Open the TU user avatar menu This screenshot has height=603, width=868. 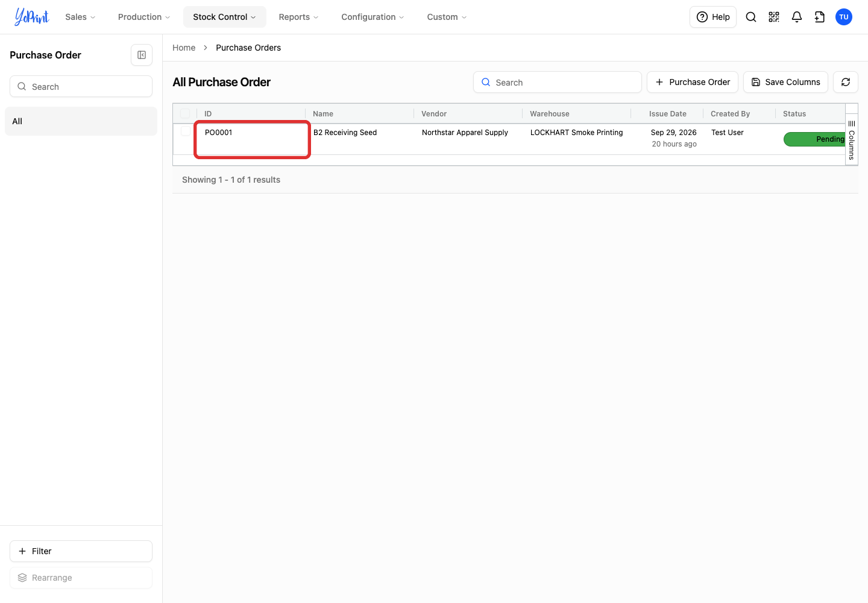point(844,17)
